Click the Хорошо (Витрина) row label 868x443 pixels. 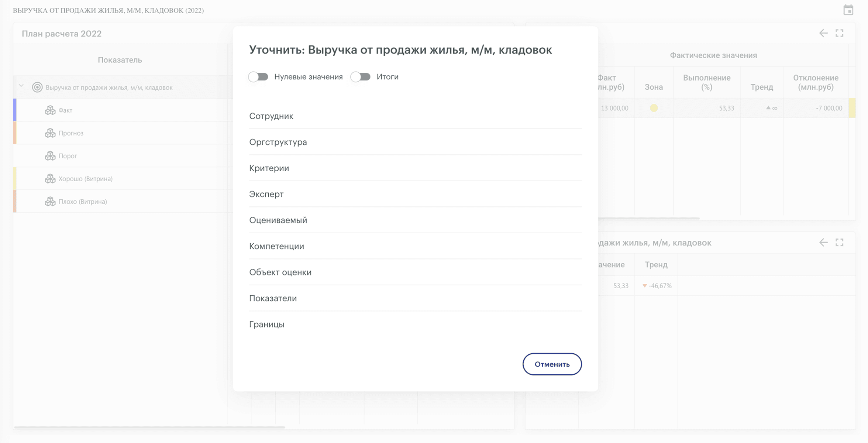(86, 179)
